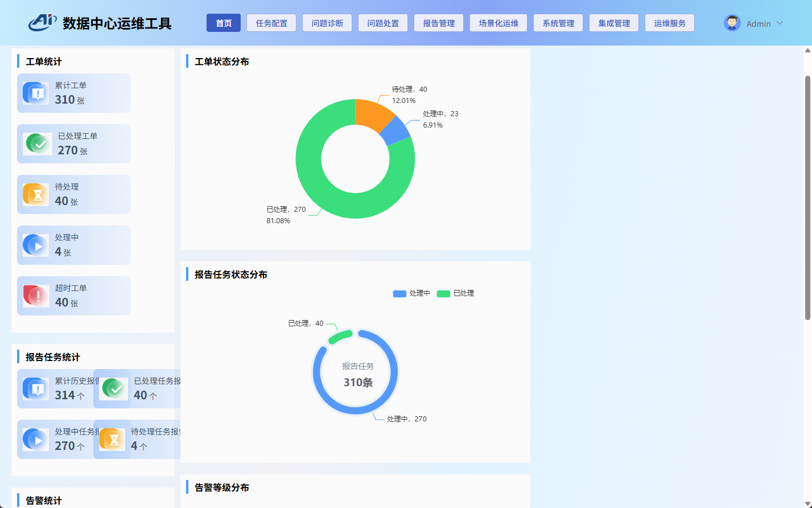Open the 任务配置 menu
Viewport: 812px width, 508px height.
click(271, 23)
